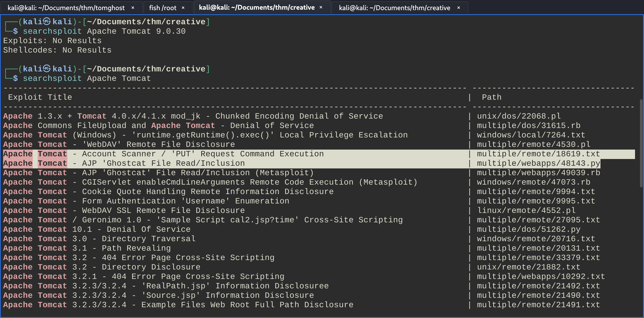Click the 'Local Privilege Escalation' exploit title
The image size is (644, 318).
205,135
